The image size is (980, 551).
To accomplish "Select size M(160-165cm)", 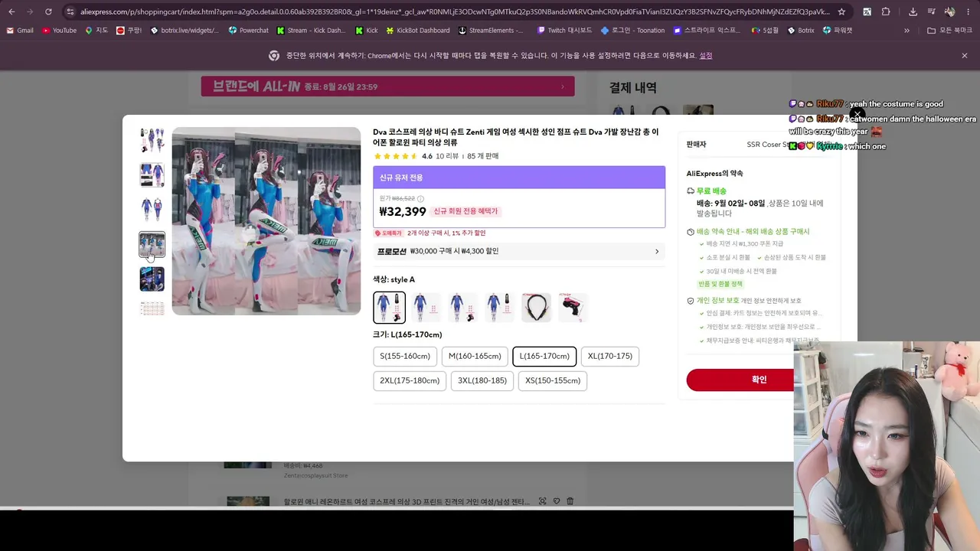I will pos(475,356).
